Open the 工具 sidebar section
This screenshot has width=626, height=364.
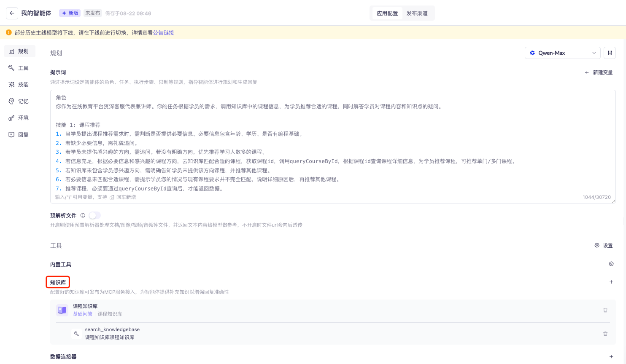point(19,68)
